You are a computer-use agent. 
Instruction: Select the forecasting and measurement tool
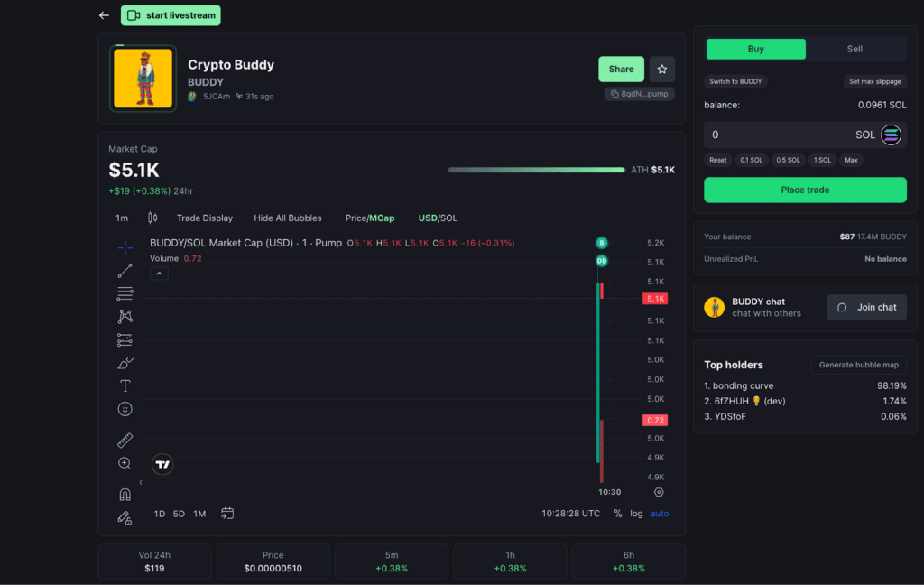[125, 339]
